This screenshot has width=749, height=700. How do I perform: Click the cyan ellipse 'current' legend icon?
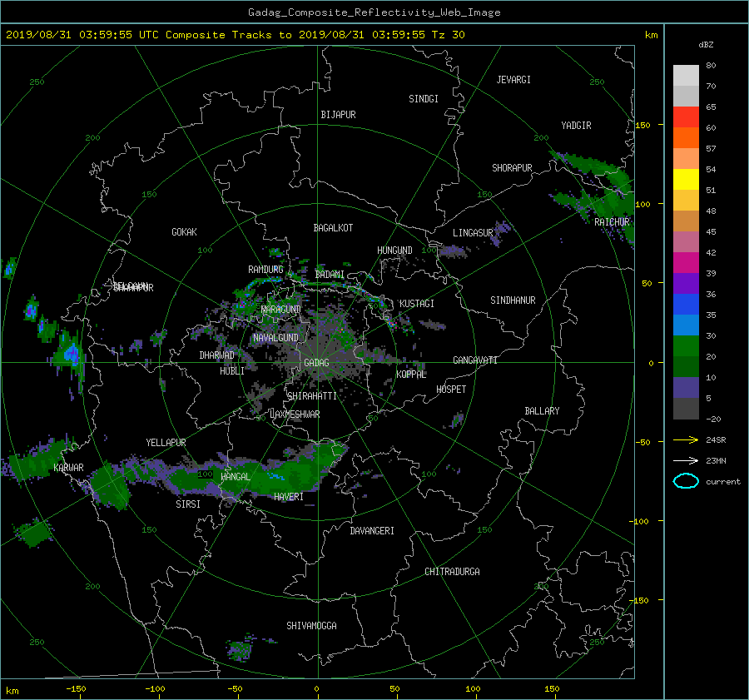tap(686, 481)
